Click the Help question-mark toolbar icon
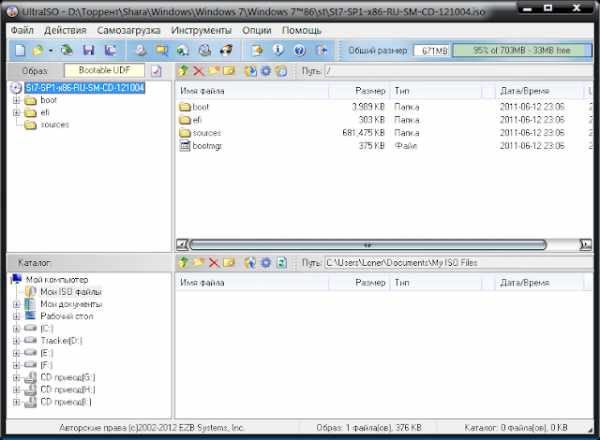Viewport: 600px width, 440px height. (300, 49)
